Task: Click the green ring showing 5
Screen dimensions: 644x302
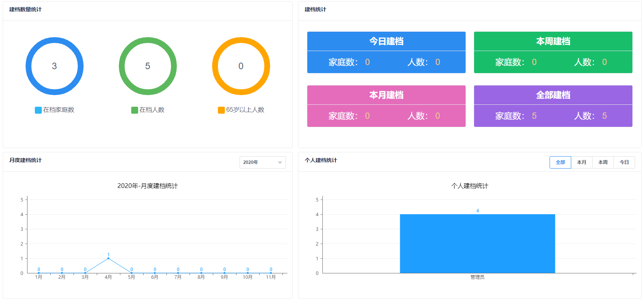Action: 148,39
